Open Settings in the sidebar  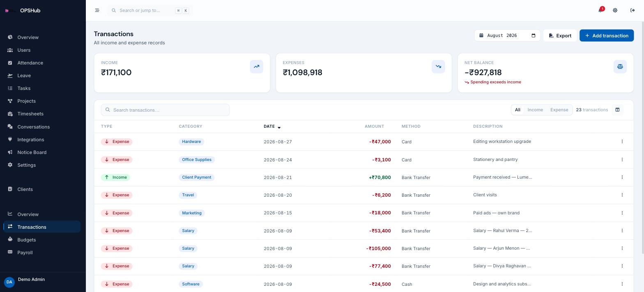pos(42,165)
